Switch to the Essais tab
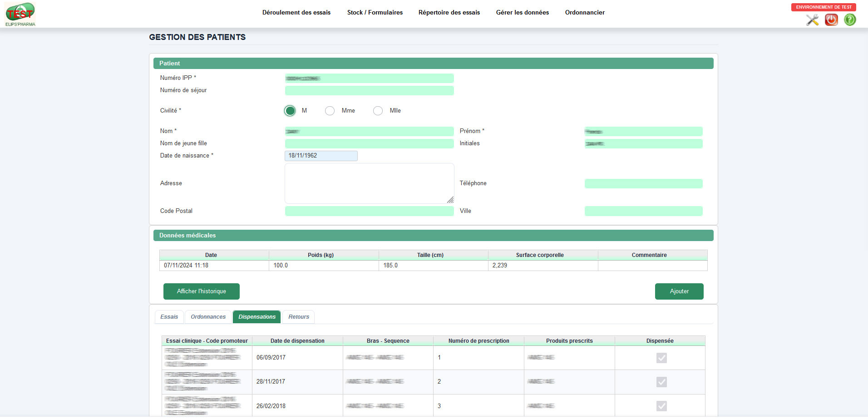This screenshot has height=419, width=868. click(x=169, y=316)
